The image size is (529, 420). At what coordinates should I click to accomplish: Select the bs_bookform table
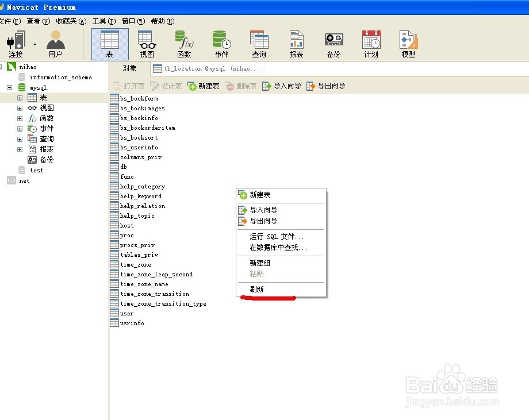point(139,98)
